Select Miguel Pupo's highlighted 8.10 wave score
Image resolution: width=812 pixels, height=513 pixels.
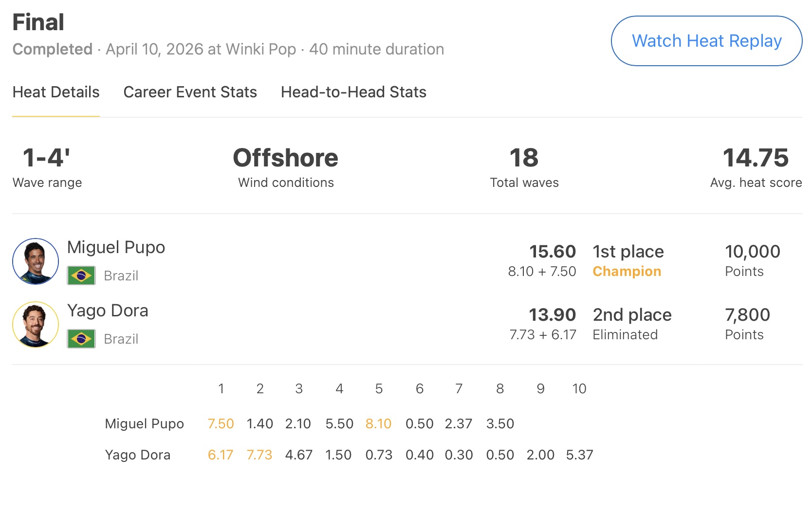coord(378,424)
